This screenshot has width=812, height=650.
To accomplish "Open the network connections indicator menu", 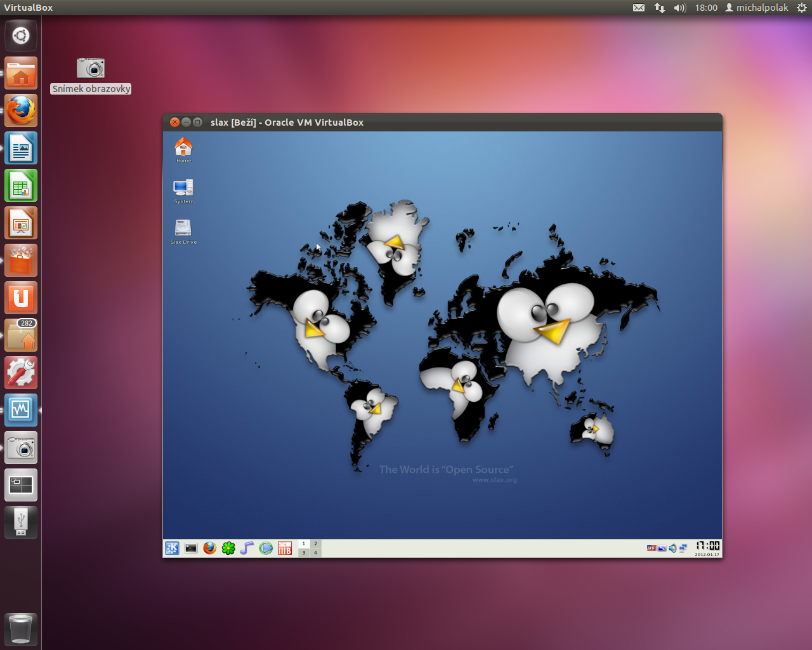I will [660, 8].
